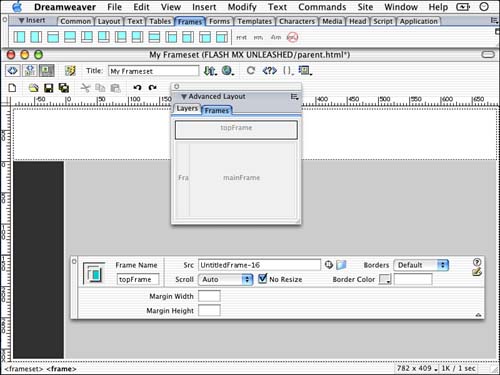Image resolution: width=500 pixels, height=375 pixels.
Task: Show Design view
Action: 47,71
